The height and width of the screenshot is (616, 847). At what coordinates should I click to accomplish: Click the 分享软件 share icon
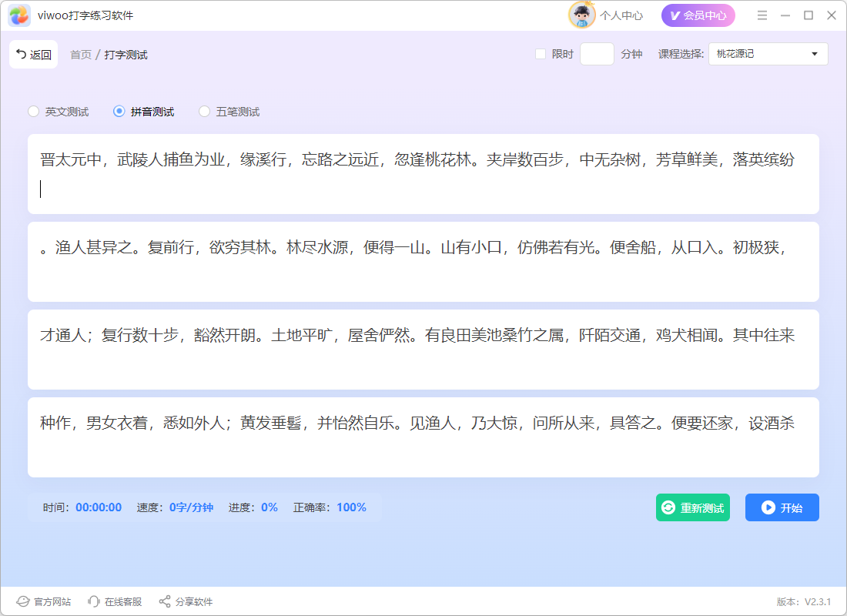[x=164, y=601]
